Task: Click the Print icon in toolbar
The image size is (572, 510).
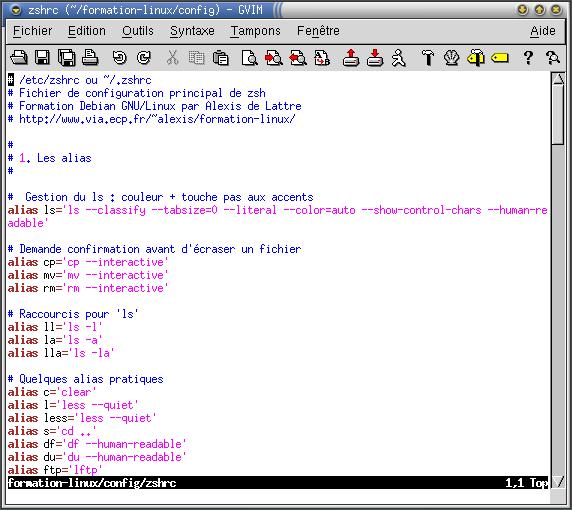Action: pos(90,58)
